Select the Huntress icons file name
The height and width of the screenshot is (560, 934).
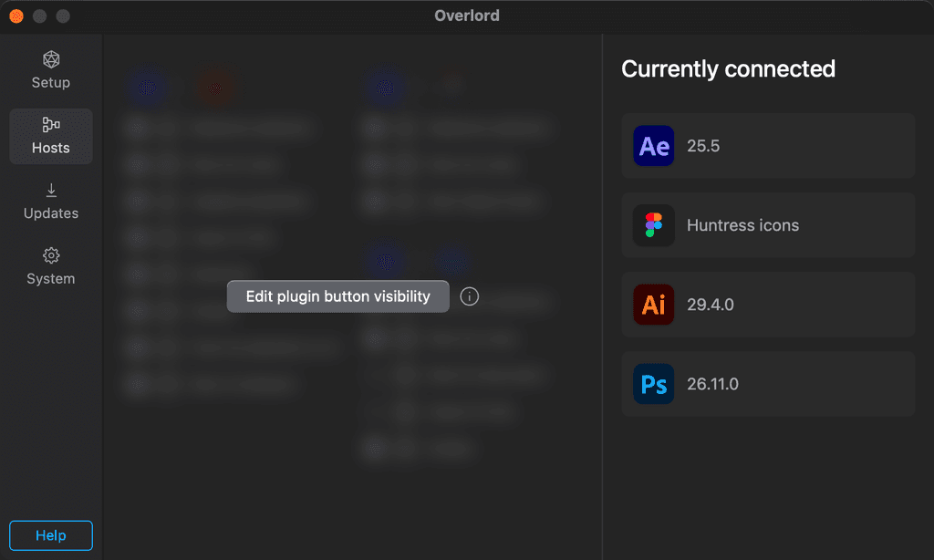pos(742,225)
